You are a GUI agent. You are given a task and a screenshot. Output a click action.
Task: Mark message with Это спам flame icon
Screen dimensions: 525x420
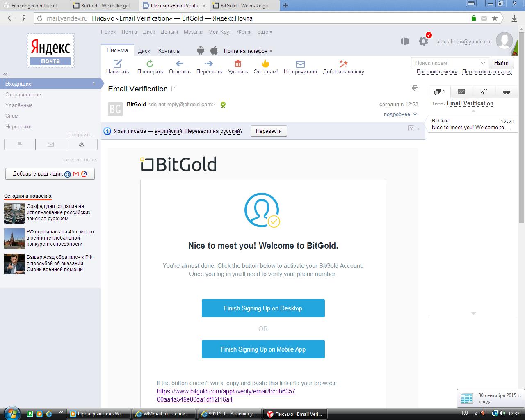(x=265, y=64)
